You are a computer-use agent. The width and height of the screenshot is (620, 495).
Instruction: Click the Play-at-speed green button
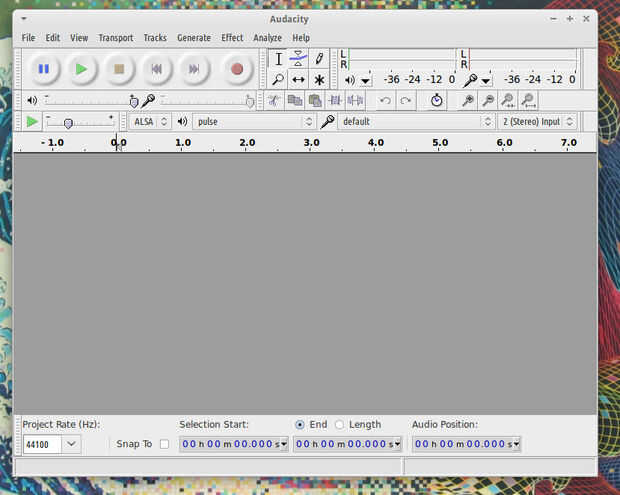(32, 121)
